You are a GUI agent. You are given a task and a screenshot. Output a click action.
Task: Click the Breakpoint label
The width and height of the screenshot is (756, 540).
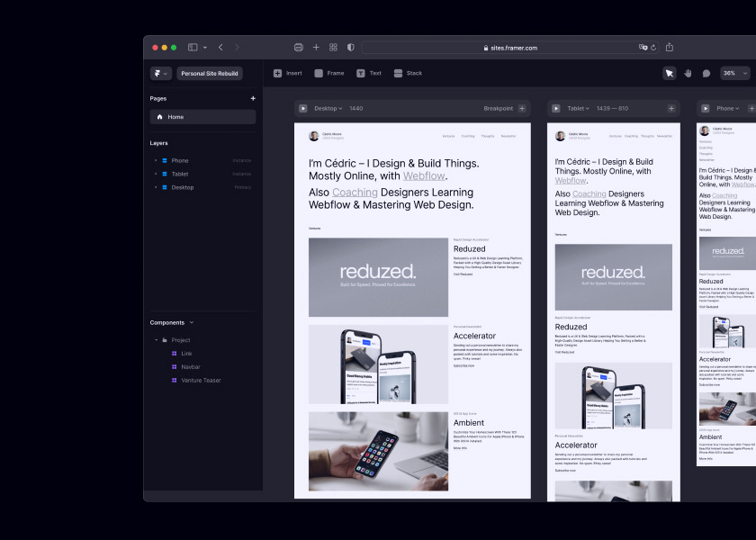coord(498,109)
